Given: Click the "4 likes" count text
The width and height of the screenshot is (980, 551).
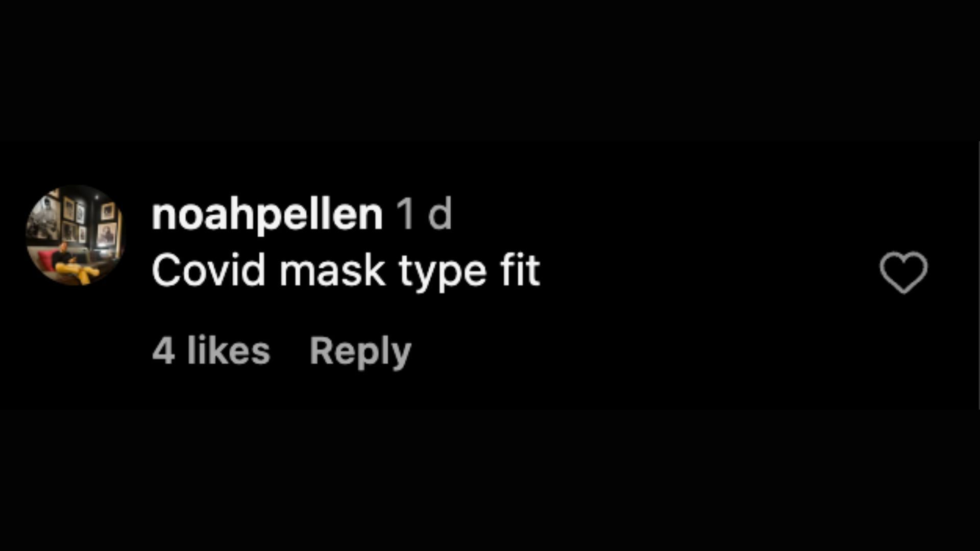Looking at the screenshot, I should point(211,350).
